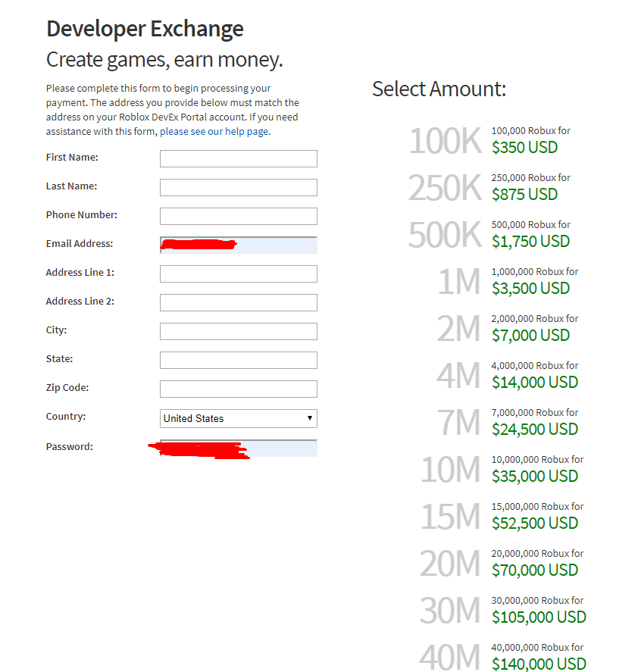The width and height of the screenshot is (638, 672).
Task: Select the 7M Robux for $24,500 USD amount
Action: tap(508, 423)
